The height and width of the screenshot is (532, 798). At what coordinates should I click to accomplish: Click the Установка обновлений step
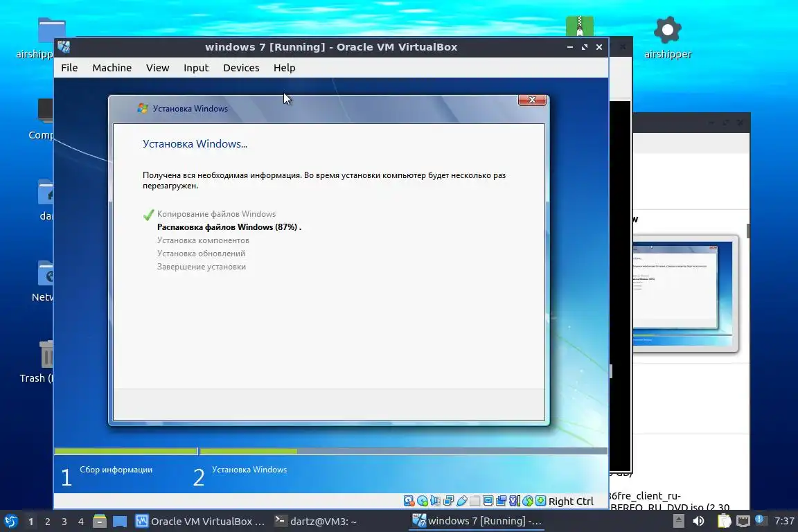pyautogui.click(x=201, y=254)
